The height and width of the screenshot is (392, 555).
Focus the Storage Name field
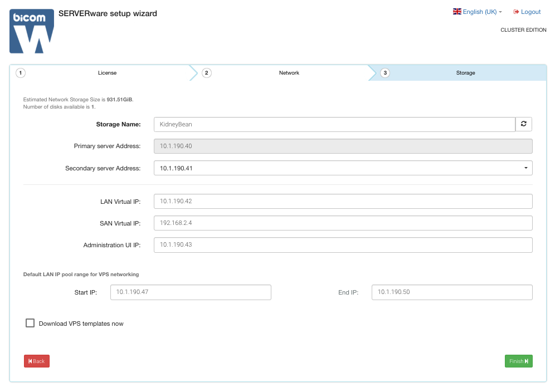click(x=334, y=124)
